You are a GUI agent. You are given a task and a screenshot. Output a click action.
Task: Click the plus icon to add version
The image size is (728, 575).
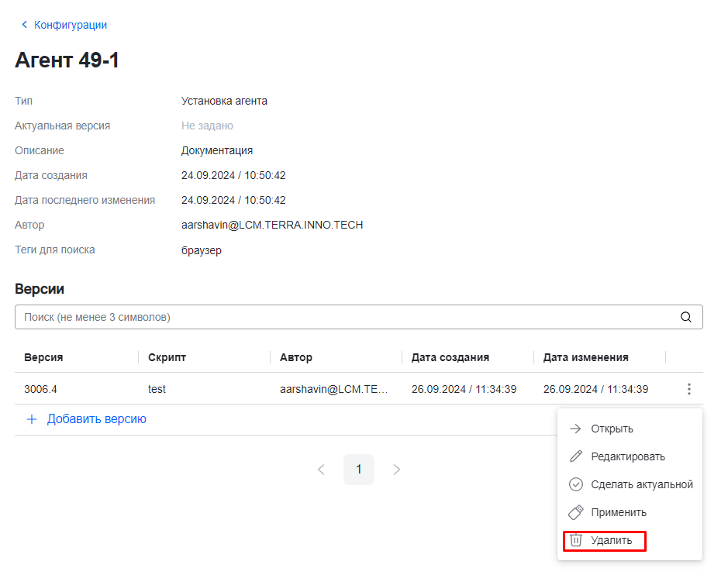click(x=32, y=419)
